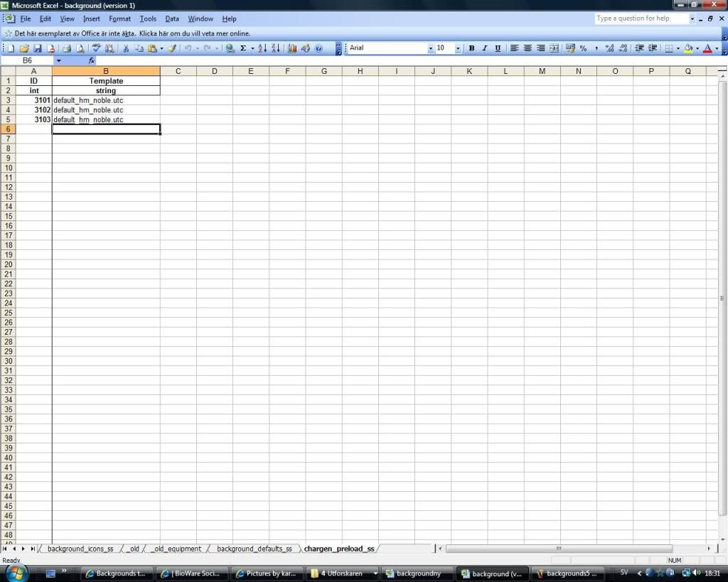This screenshot has height=582, width=728.
Task: Apply the Percent Style format
Action: pos(584,48)
